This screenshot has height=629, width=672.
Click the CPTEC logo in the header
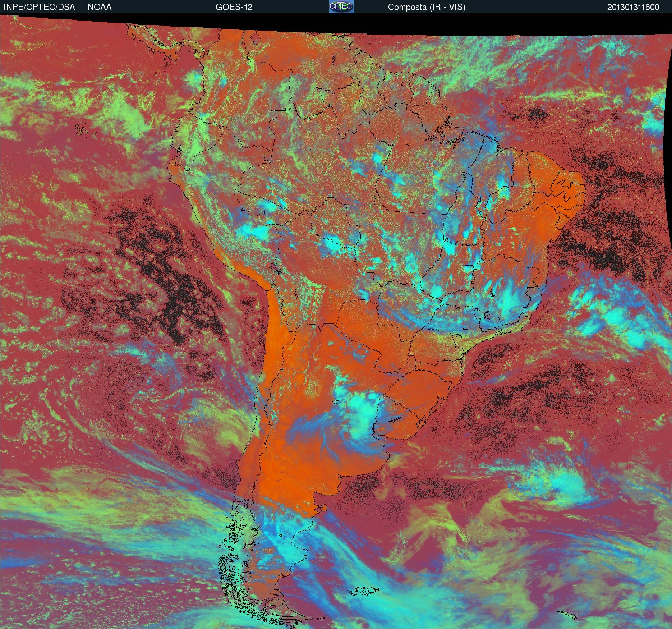(x=341, y=6)
